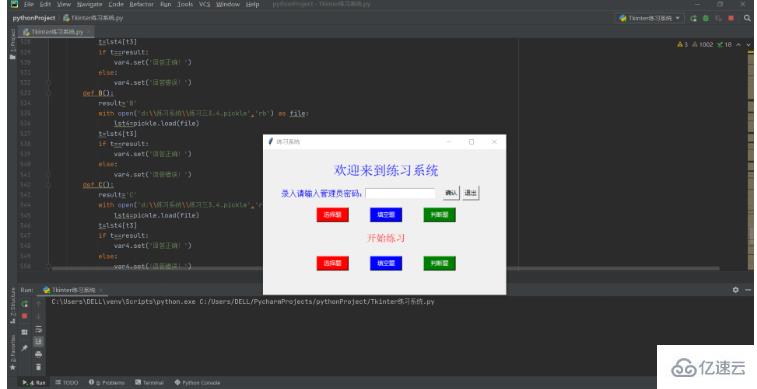
Task: Stop the running program from the top toolbar
Action: 731,18
